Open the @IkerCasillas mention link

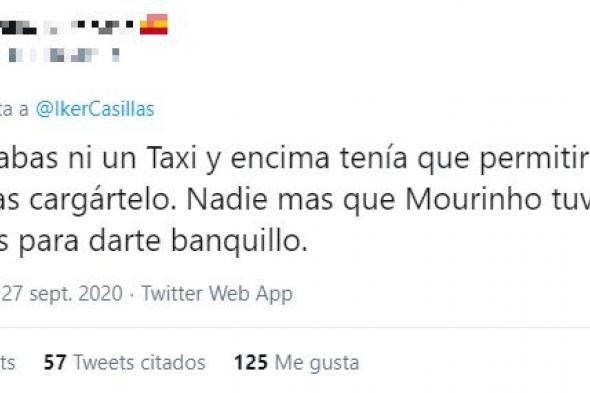pos(95,109)
